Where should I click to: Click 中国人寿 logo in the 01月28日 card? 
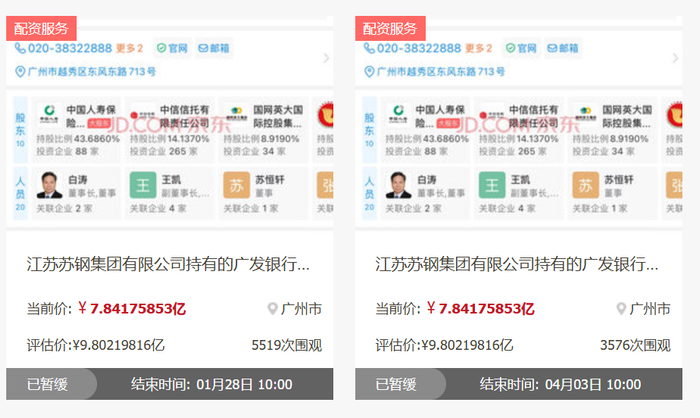click(49, 114)
